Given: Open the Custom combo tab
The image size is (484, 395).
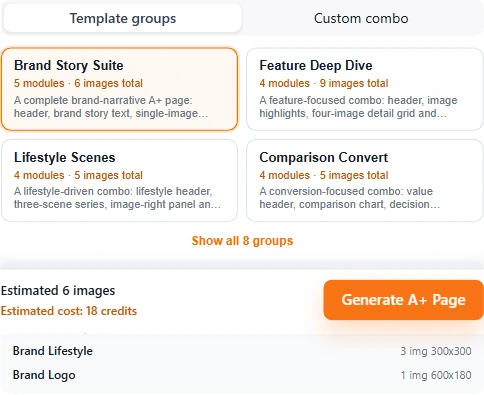Looking at the screenshot, I should point(361,18).
